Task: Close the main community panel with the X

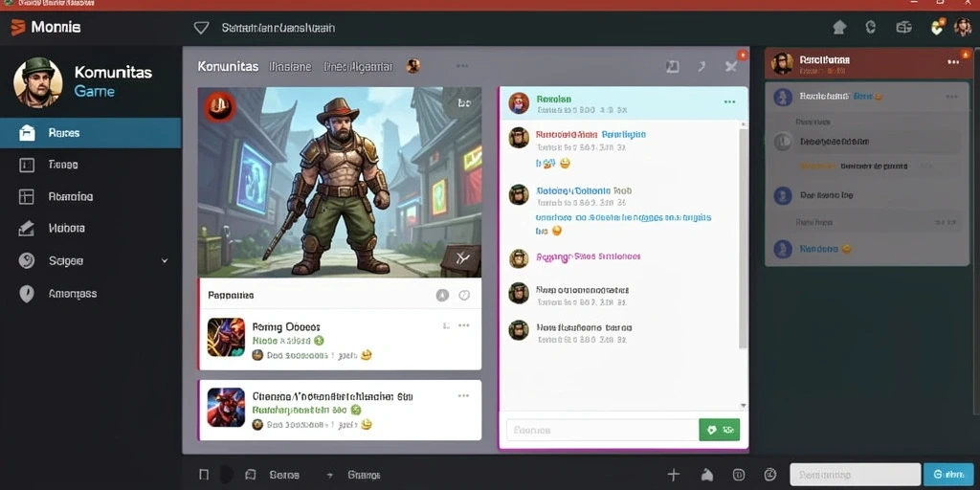Action: (x=730, y=66)
